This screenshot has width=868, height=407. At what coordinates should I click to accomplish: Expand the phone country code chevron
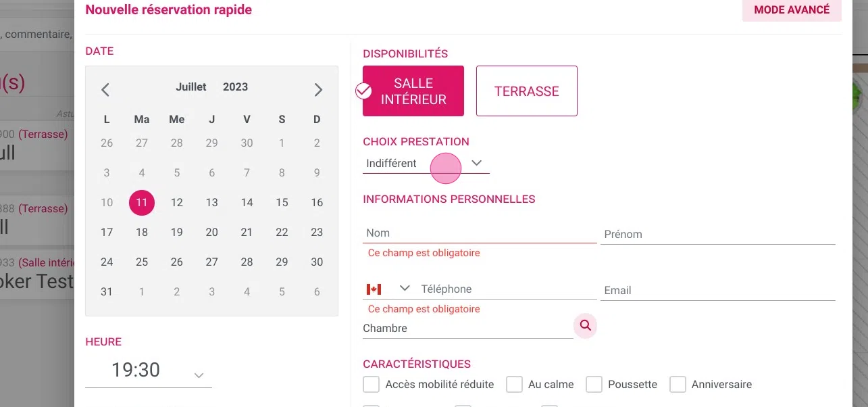click(x=405, y=289)
